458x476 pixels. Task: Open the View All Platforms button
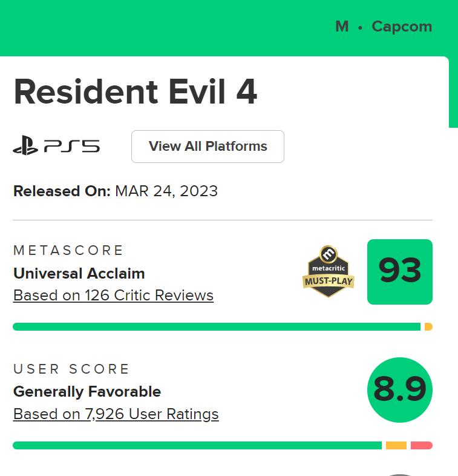[x=208, y=147]
